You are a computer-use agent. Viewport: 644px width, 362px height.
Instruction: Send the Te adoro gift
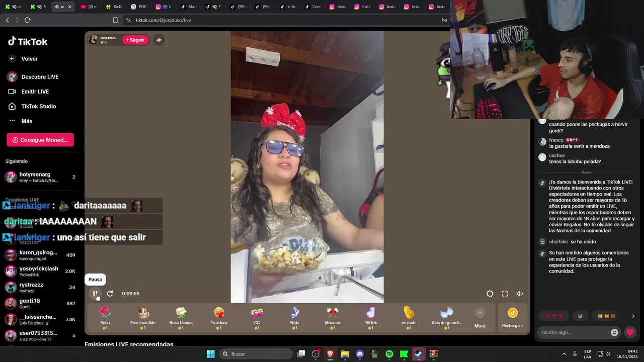(x=219, y=318)
